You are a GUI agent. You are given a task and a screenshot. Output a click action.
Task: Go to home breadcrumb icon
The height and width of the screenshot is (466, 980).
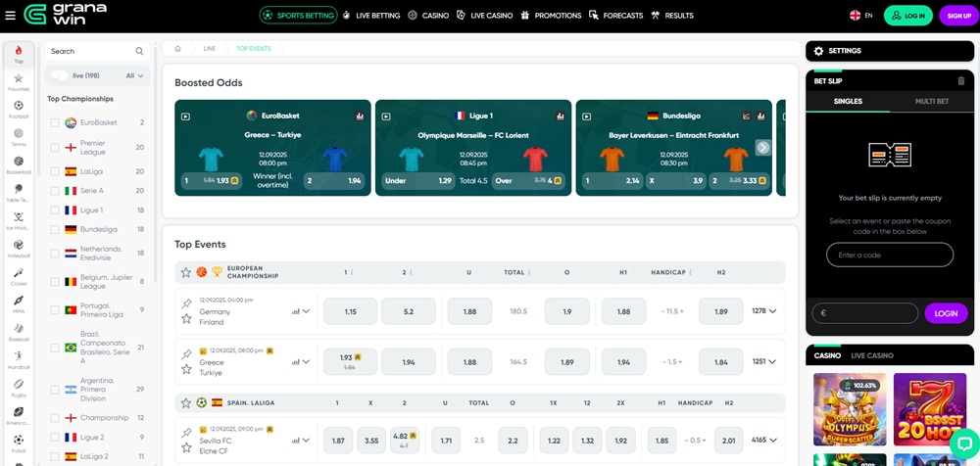[178, 48]
